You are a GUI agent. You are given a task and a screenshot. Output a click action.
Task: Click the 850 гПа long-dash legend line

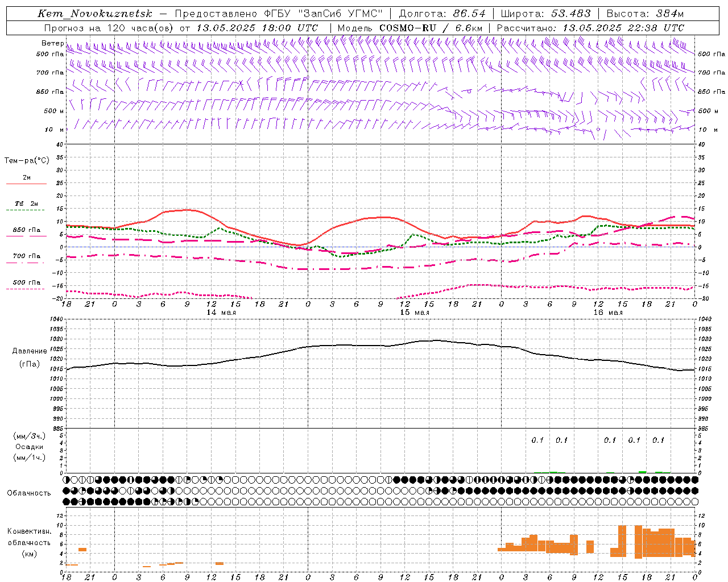[x=26, y=236]
